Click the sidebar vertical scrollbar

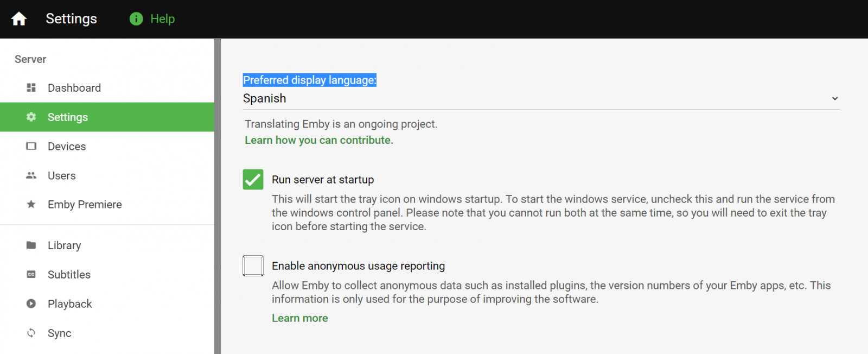click(x=218, y=195)
